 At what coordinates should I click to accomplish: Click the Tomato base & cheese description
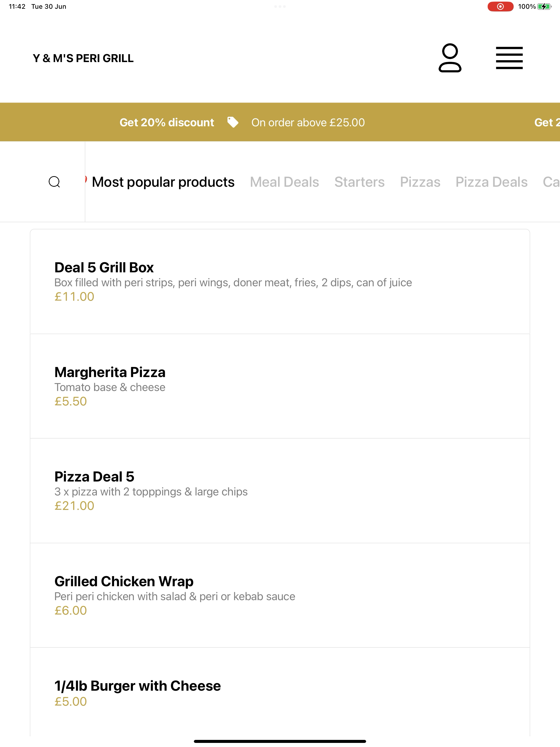110,387
